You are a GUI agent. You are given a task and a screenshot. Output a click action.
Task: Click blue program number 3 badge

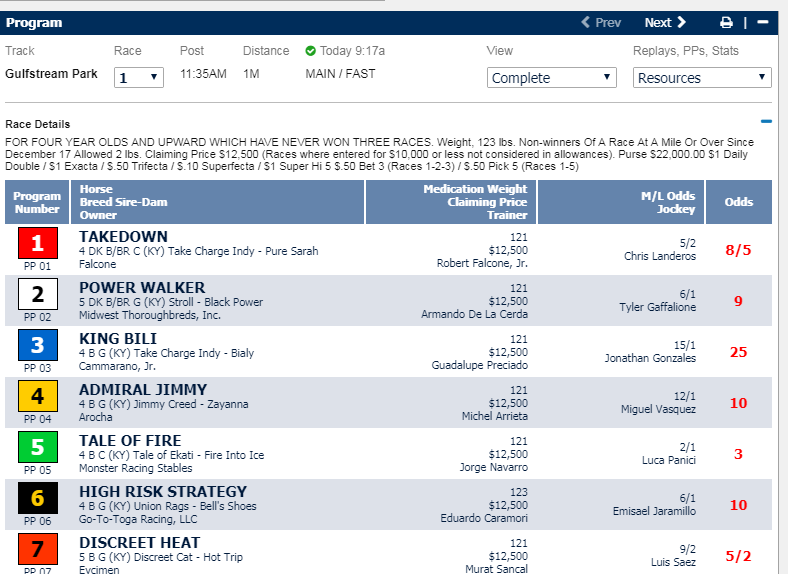[37, 345]
